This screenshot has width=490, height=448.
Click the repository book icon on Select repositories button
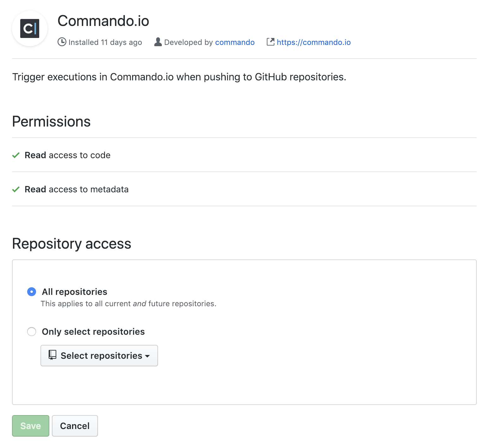52,355
